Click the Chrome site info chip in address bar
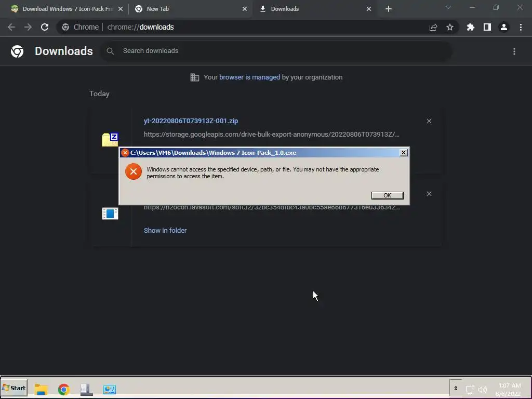Image resolution: width=532 pixels, height=399 pixels. coord(81,27)
